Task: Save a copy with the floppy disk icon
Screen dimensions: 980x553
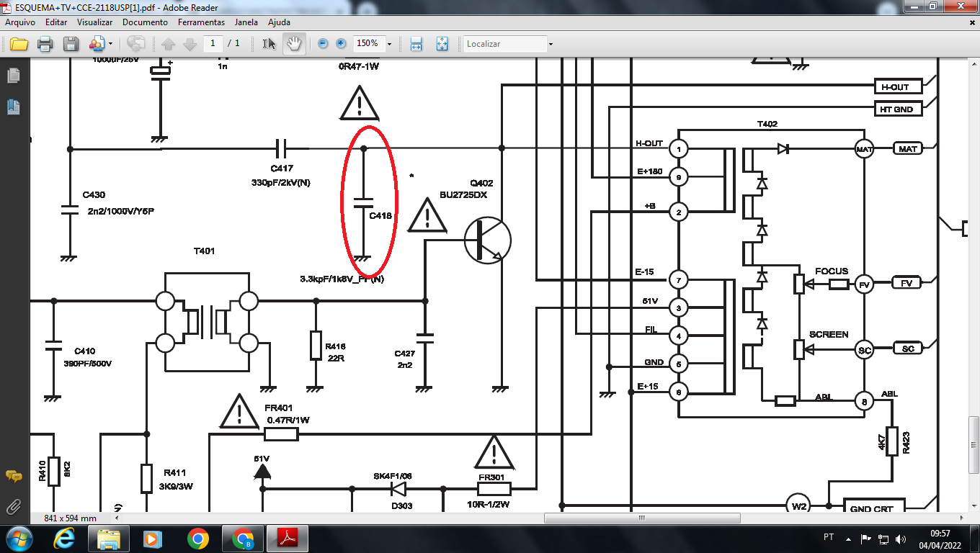Action: click(x=71, y=44)
